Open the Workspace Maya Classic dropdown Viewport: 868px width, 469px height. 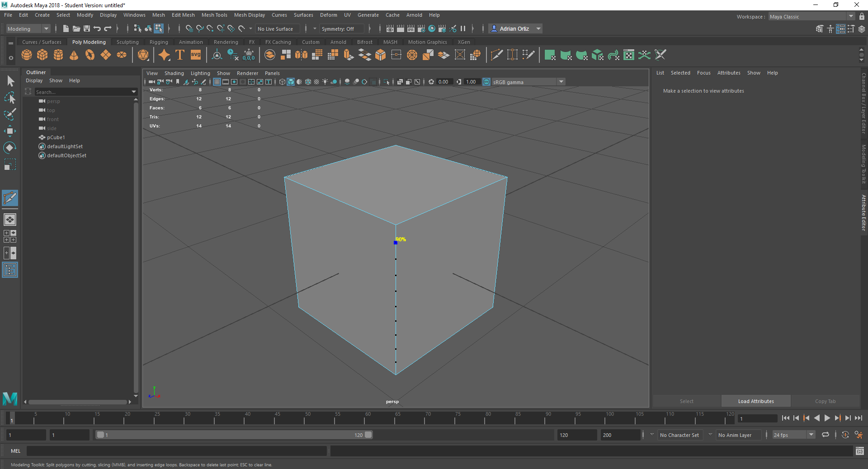point(812,17)
